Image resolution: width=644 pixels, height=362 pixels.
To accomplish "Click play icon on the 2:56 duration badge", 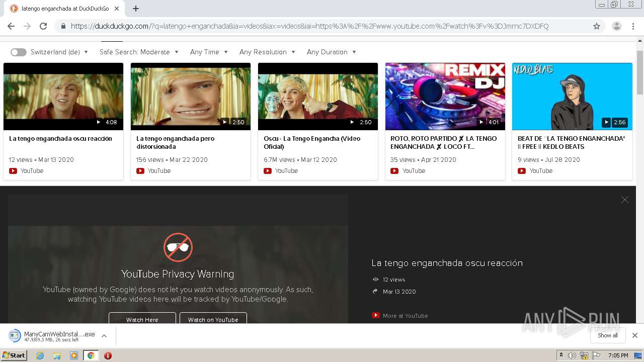I will (x=606, y=122).
